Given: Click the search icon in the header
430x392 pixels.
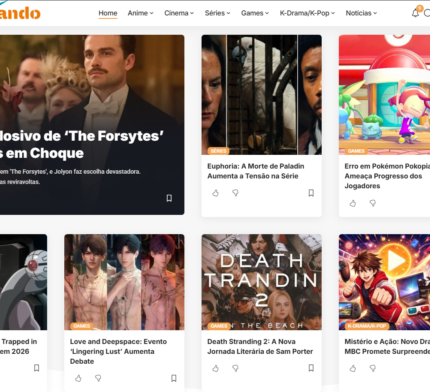Looking at the screenshot, I should [x=427, y=13].
